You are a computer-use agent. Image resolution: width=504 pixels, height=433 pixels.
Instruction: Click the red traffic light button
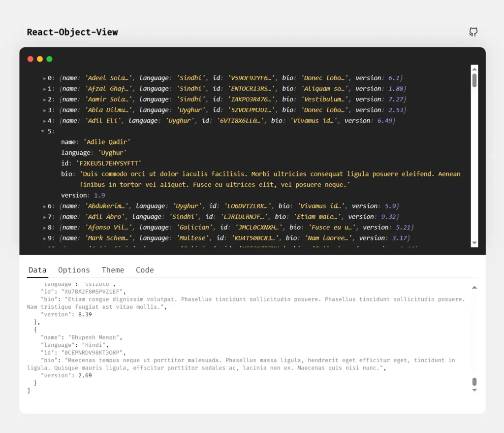pos(30,59)
